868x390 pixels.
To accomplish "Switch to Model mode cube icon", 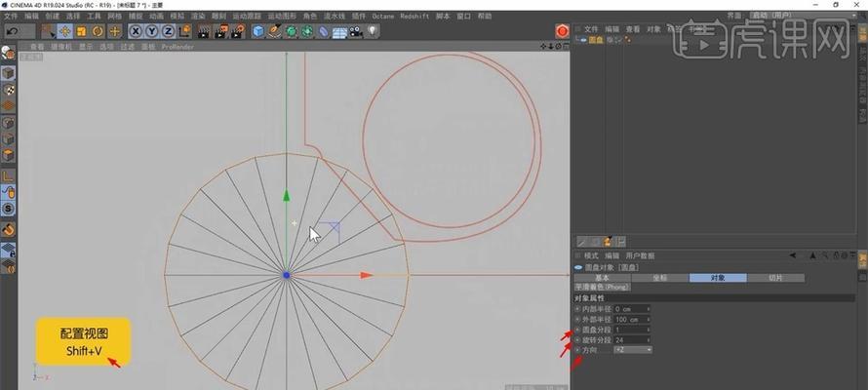I will point(9,73).
